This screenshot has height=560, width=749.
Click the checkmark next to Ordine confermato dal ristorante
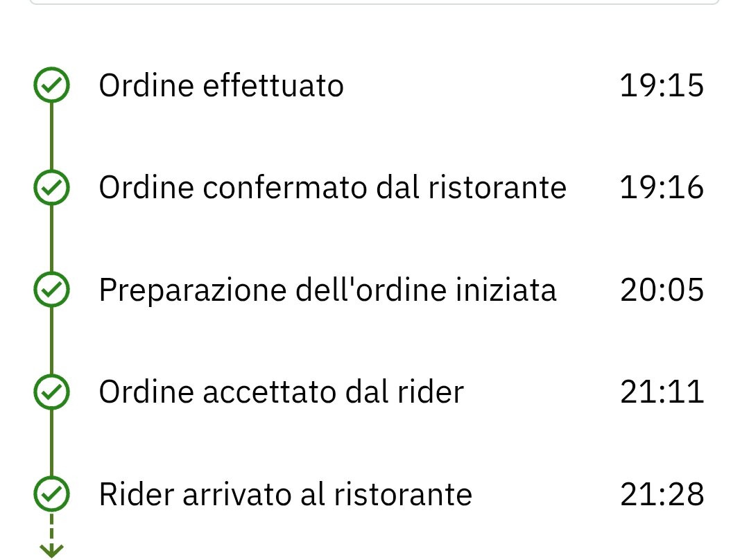pos(51,188)
